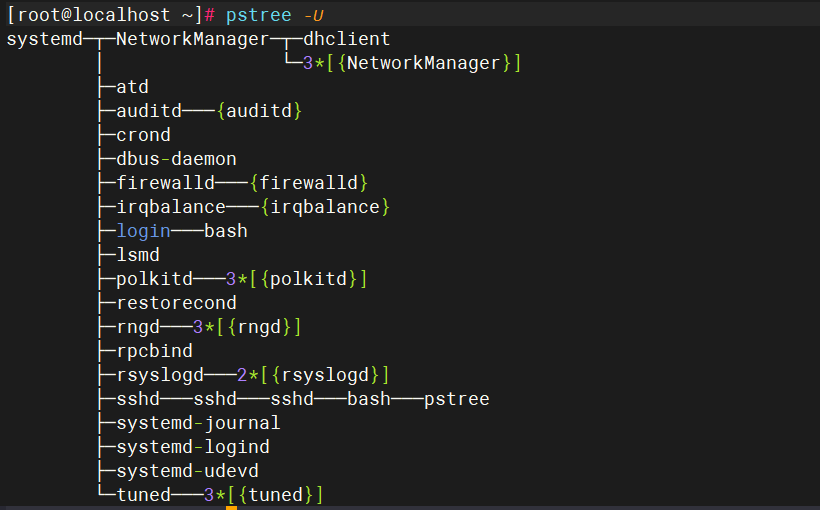The height and width of the screenshot is (510, 820).
Task: Click the '{irqbalance}' thread entry
Action: [x=325, y=207]
